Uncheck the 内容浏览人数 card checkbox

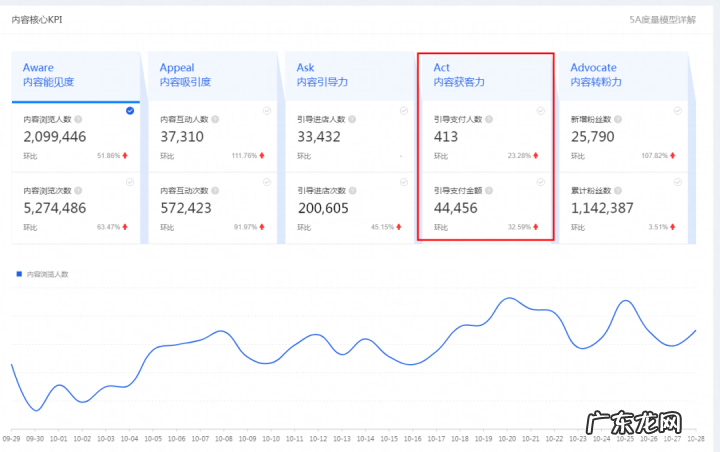pyautogui.click(x=130, y=111)
